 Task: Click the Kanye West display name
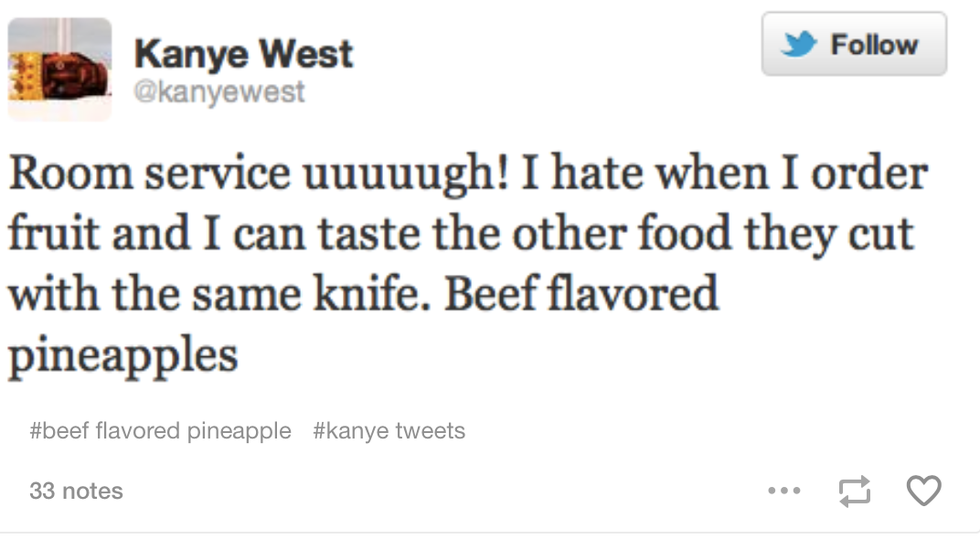(242, 53)
